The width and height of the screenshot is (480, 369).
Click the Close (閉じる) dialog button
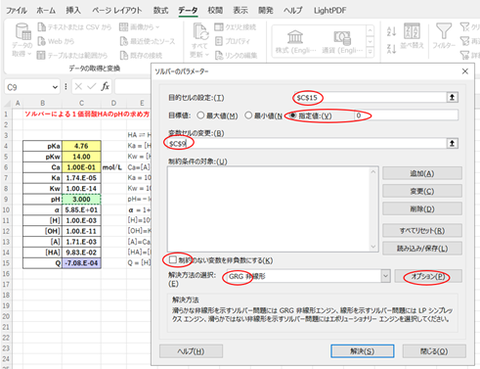click(434, 351)
